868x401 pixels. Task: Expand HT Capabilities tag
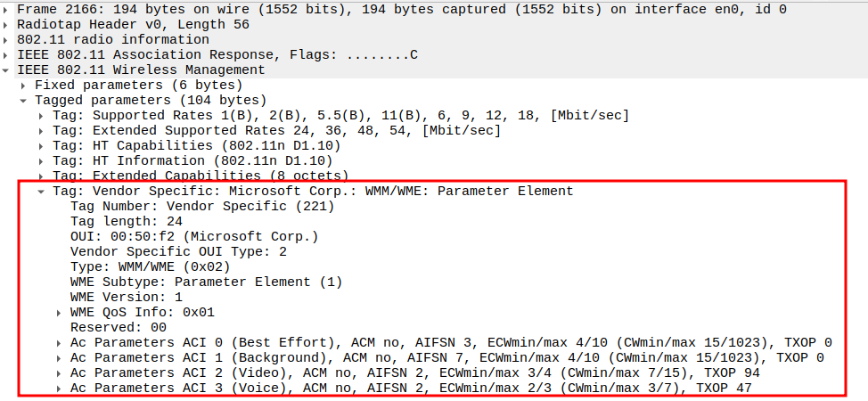(42, 146)
